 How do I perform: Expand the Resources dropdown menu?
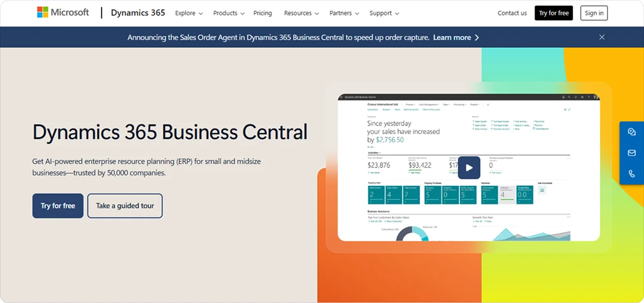coord(301,13)
